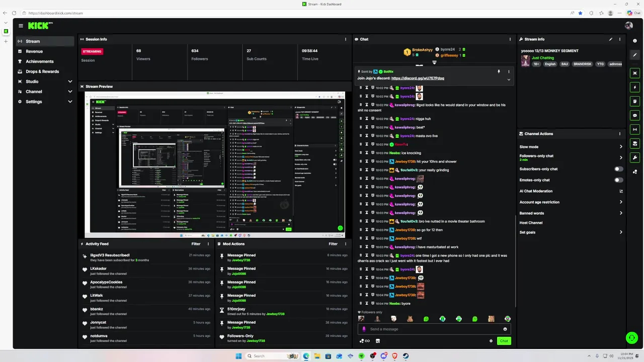Open the shop icon below message box
This screenshot has width=644, height=362.
coord(378,341)
